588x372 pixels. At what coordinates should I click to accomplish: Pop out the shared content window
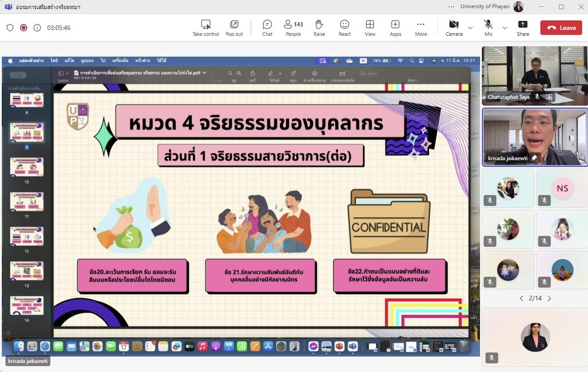[x=234, y=28]
